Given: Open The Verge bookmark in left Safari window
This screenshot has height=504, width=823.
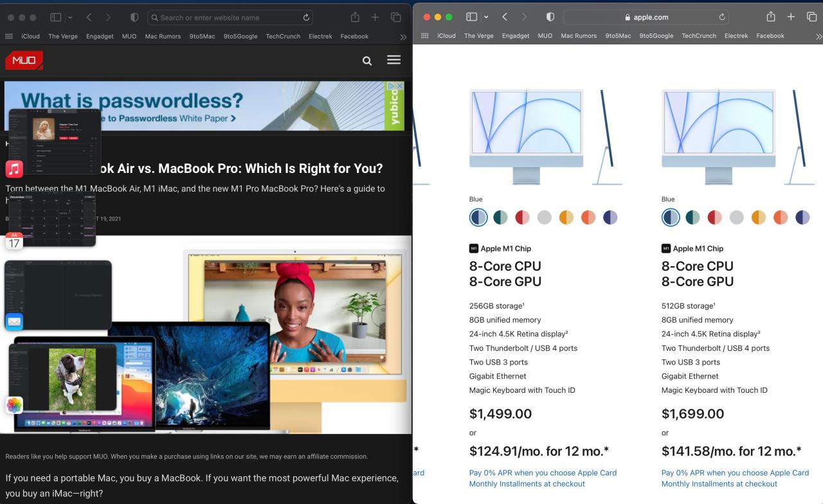Looking at the screenshot, I should coord(63,36).
